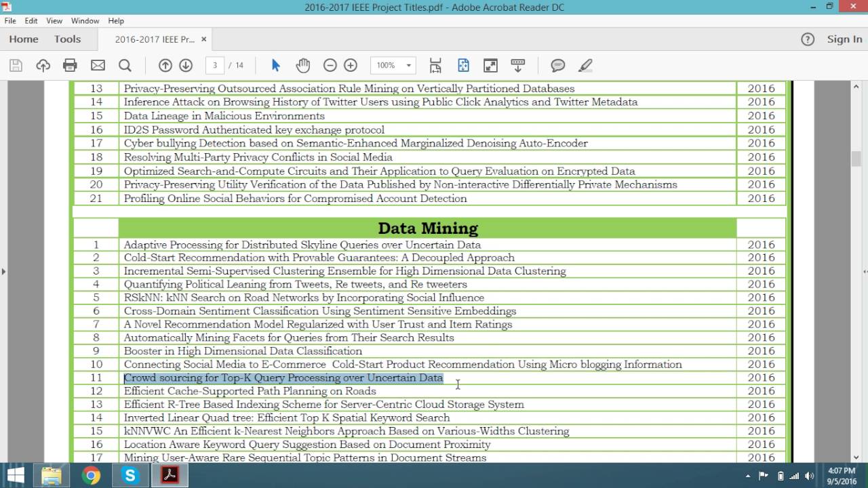This screenshot has height=488, width=868.
Task: Switch to the Home tab
Action: point(24,39)
